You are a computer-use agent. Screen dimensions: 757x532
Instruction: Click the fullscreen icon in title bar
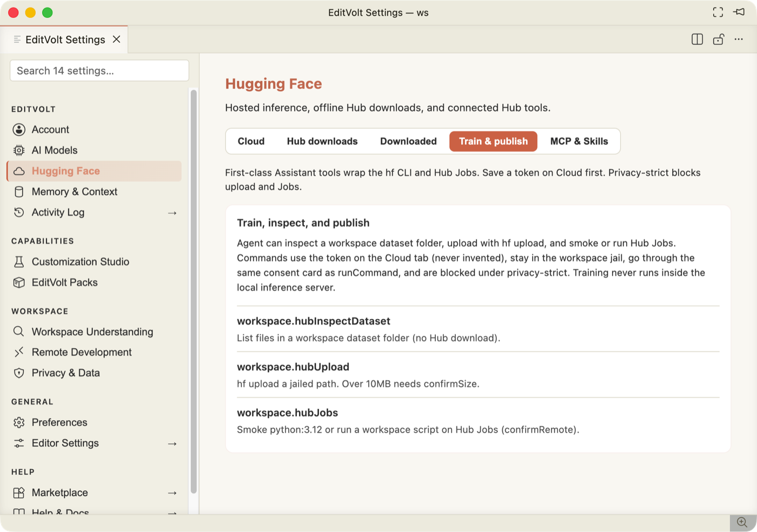pyautogui.click(x=718, y=12)
